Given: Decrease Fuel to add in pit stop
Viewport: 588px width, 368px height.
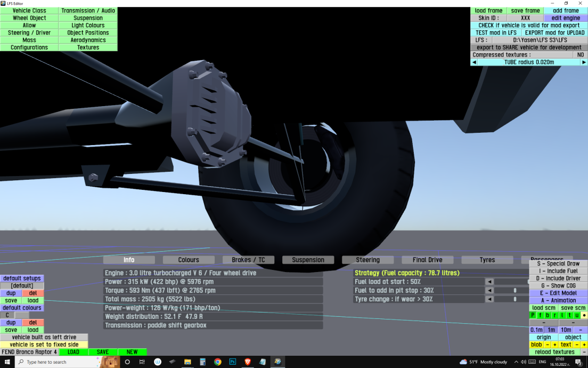Looking at the screenshot, I should point(489,290).
